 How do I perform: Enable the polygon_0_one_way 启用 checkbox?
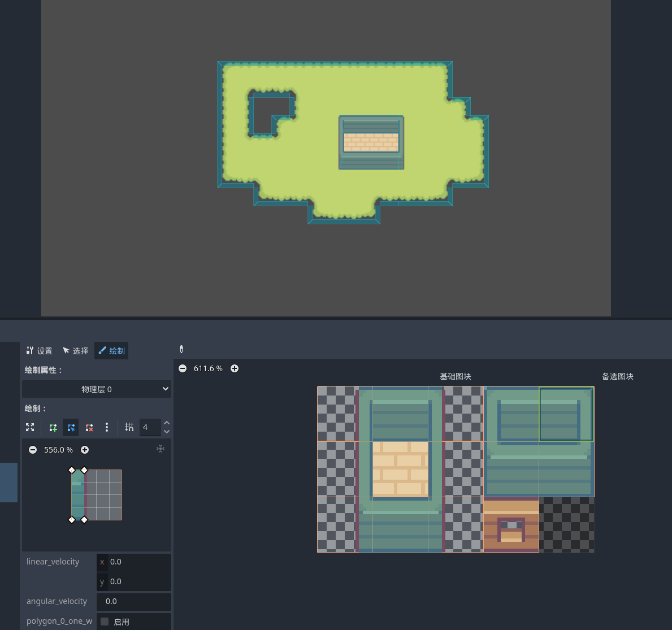pyautogui.click(x=105, y=622)
